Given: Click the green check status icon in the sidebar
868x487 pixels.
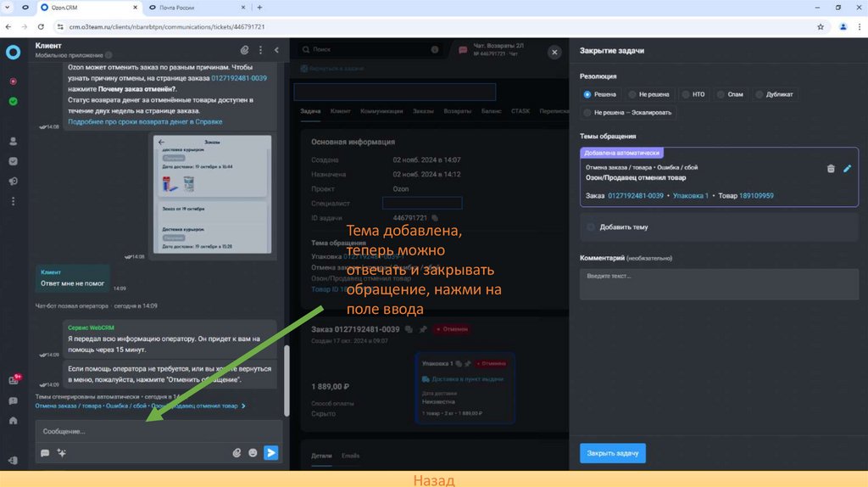Looking at the screenshot, I should point(14,102).
